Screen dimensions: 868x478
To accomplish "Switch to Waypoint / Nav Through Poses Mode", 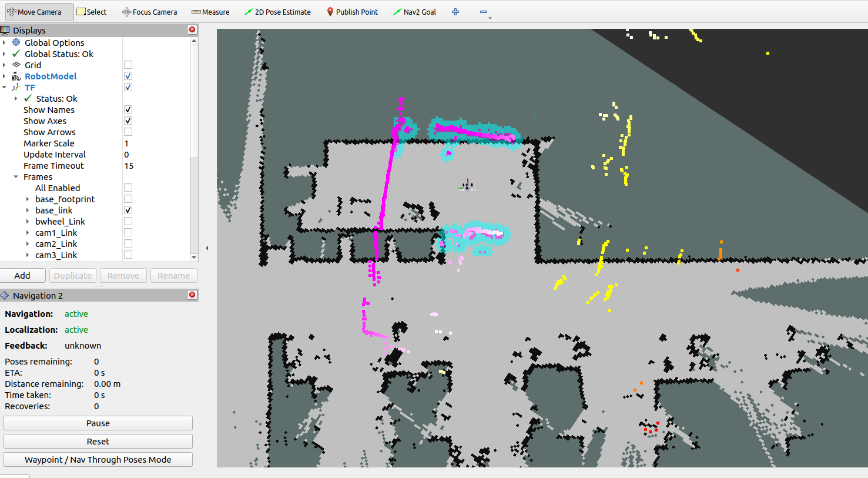I will click(98, 460).
